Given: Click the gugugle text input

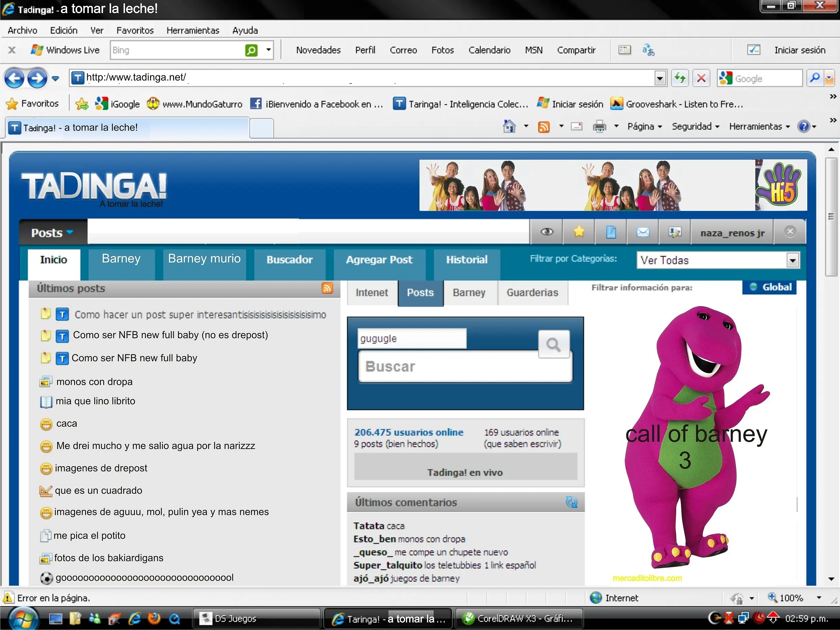Looking at the screenshot, I should click(412, 338).
